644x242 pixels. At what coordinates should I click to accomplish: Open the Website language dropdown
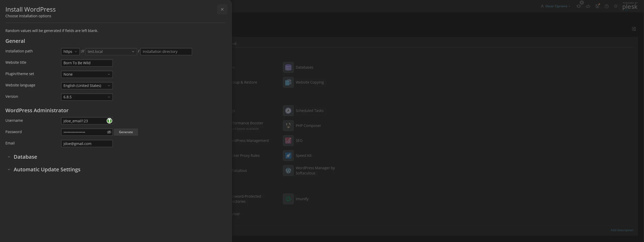87,86
